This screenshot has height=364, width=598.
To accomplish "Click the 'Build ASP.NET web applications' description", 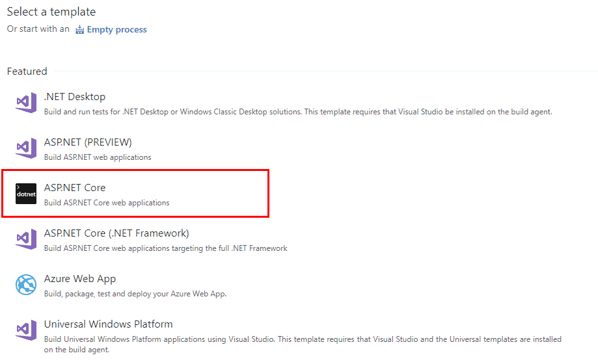I will point(98,157).
